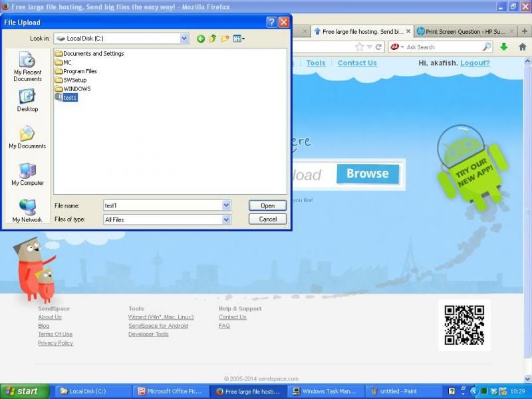Open the FAQ footer link
Viewport: 532px width, 399px height.
224,326
